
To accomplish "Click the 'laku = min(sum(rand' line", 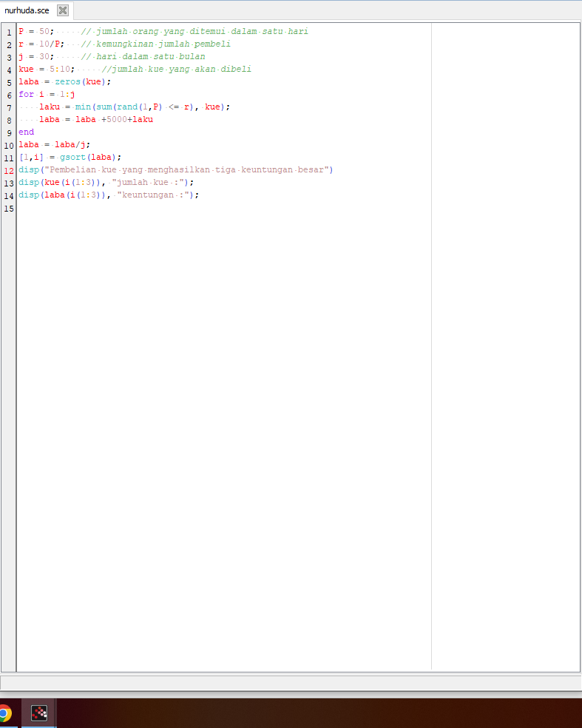I will point(135,107).
